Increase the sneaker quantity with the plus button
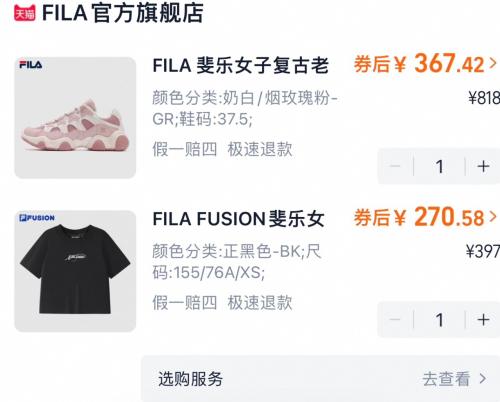The image size is (500, 402). [483, 166]
